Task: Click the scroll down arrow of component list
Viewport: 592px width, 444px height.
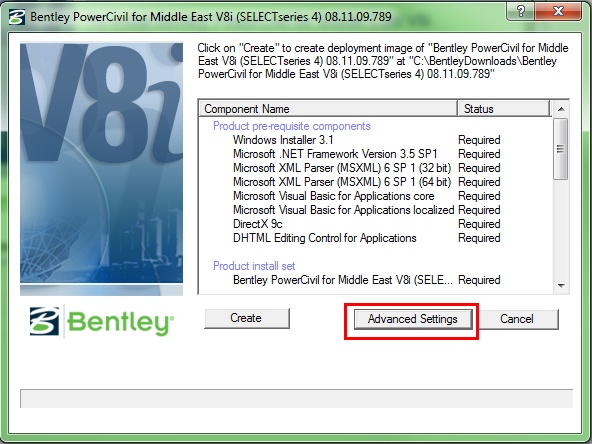Action: coord(561,285)
